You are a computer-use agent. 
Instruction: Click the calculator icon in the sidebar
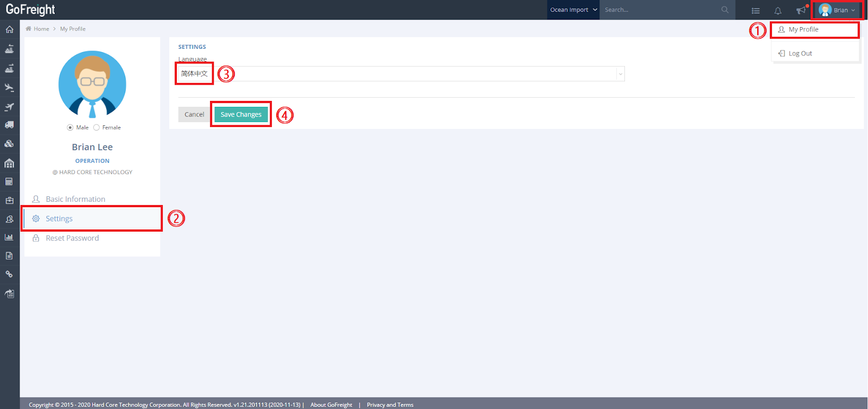(x=9, y=182)
